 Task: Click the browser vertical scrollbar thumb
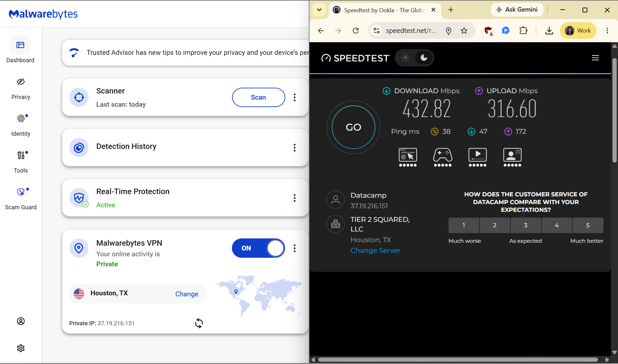[x=614, y=110]
